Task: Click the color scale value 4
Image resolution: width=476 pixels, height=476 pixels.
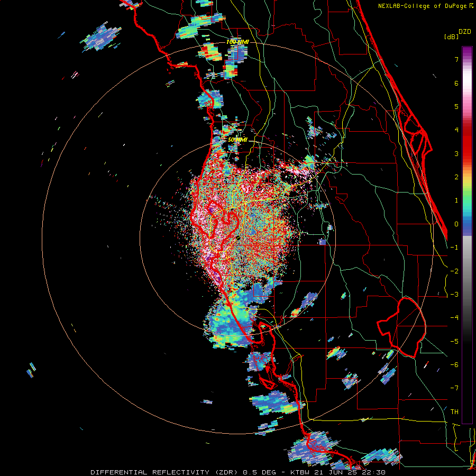Action: (x=456, y=130)
